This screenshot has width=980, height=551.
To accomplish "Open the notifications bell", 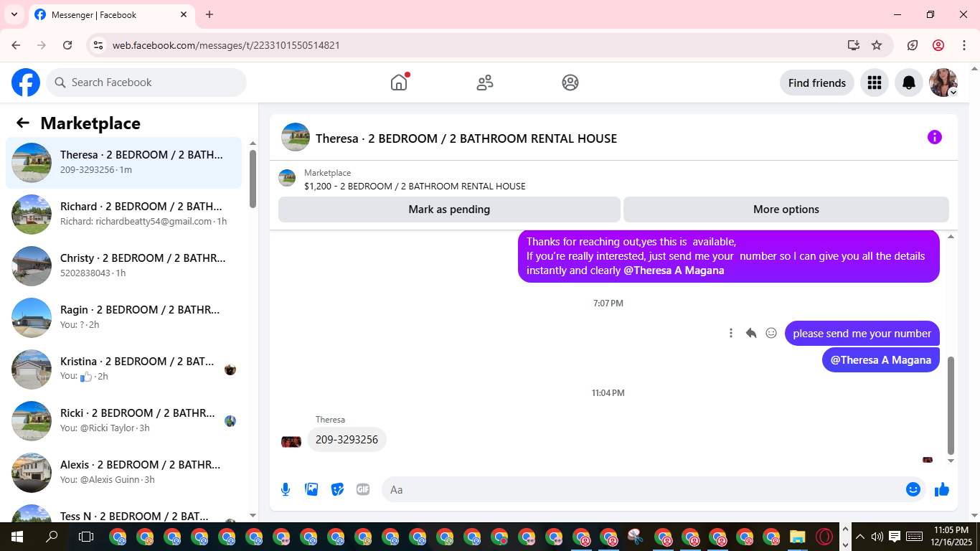I will coord(909,83).
